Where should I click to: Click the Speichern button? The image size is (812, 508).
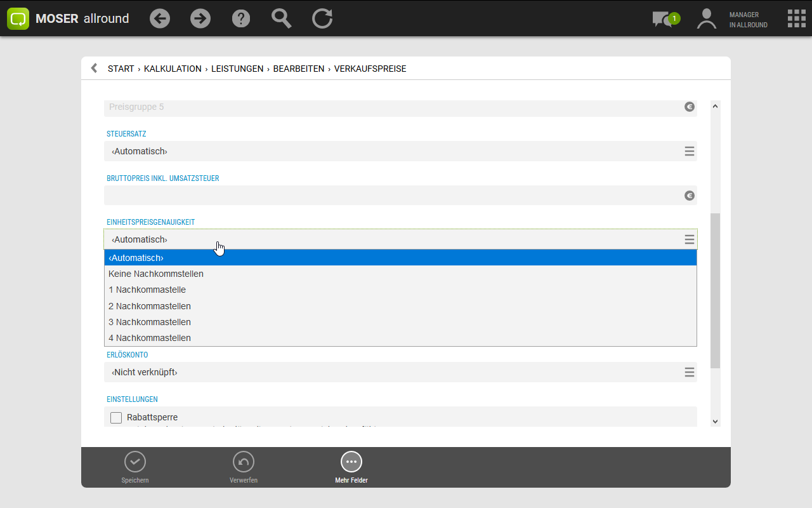[x=135, y=467]
